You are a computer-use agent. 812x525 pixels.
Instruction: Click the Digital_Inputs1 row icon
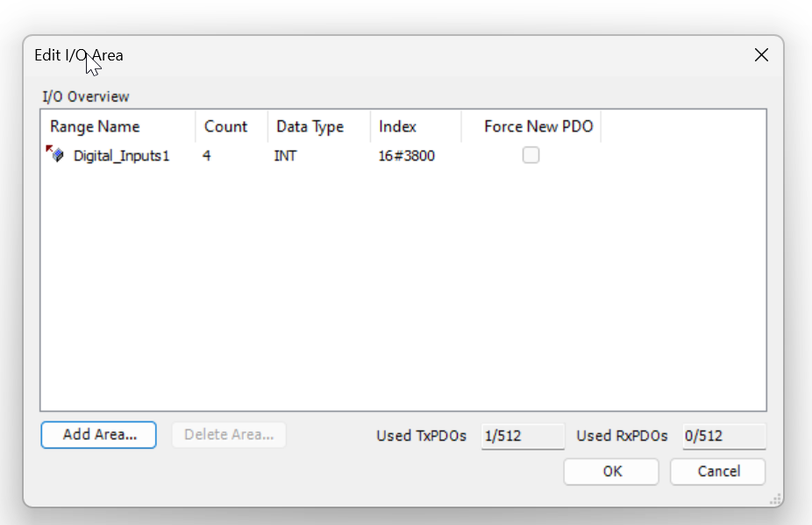click(x=55, y=153)
